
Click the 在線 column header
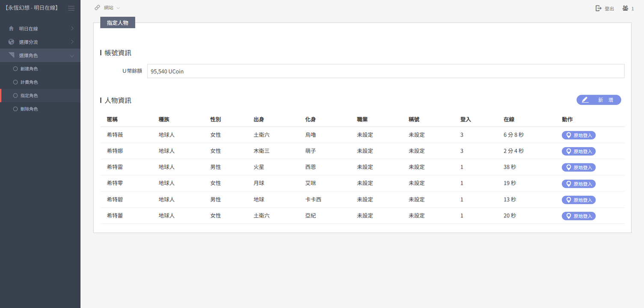pyautogui.click(x=509, y=119)
